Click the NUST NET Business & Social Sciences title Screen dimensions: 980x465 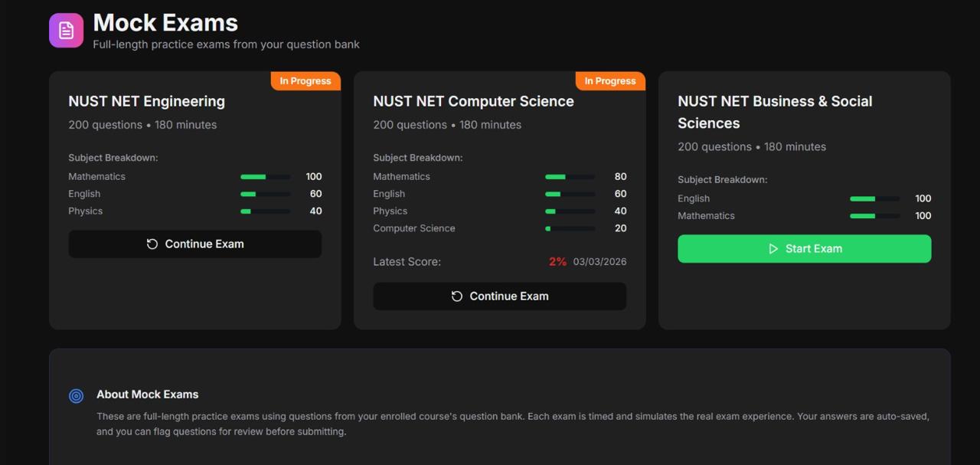point(775,112)
